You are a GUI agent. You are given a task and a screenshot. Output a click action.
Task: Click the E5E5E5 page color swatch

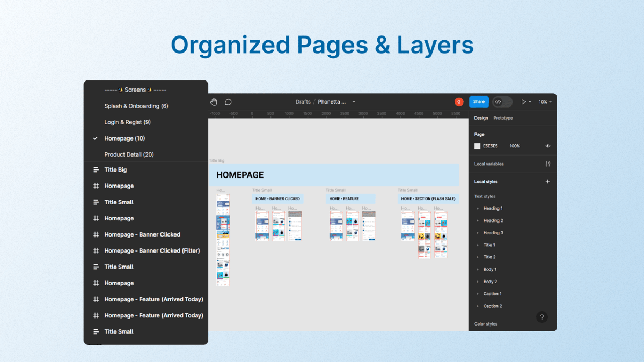[477, 145]
